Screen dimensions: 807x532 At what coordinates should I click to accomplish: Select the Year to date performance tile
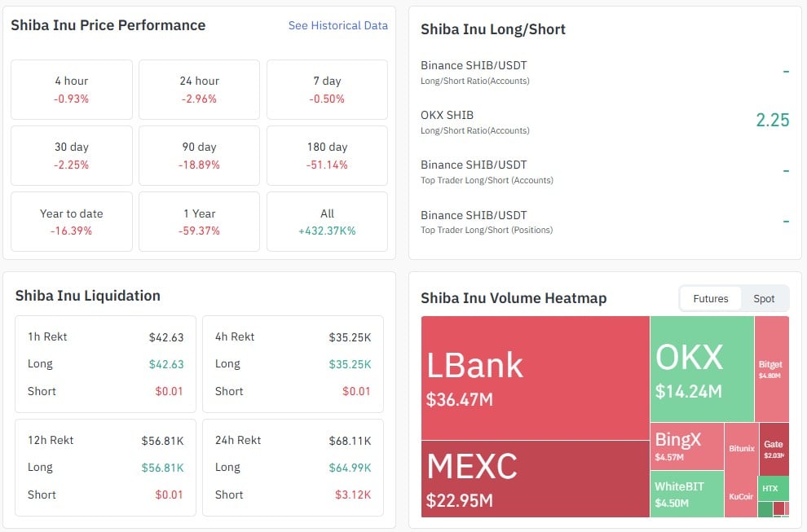(70, 221)
